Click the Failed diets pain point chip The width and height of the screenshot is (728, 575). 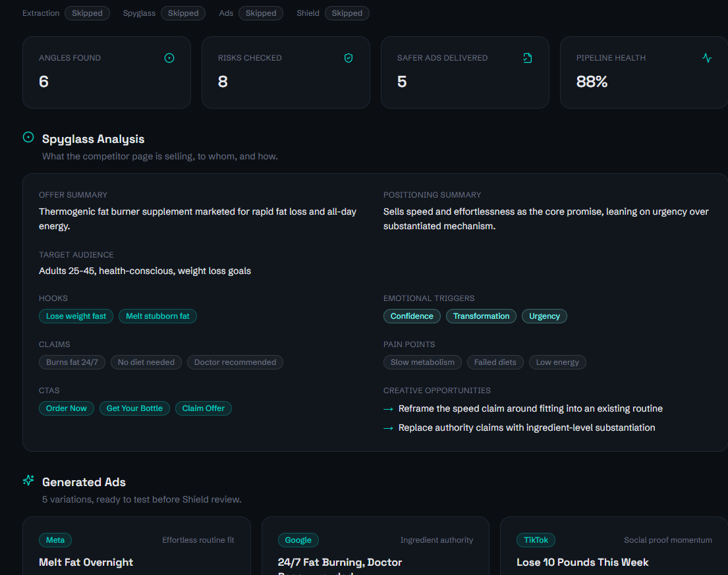[495, 362]
